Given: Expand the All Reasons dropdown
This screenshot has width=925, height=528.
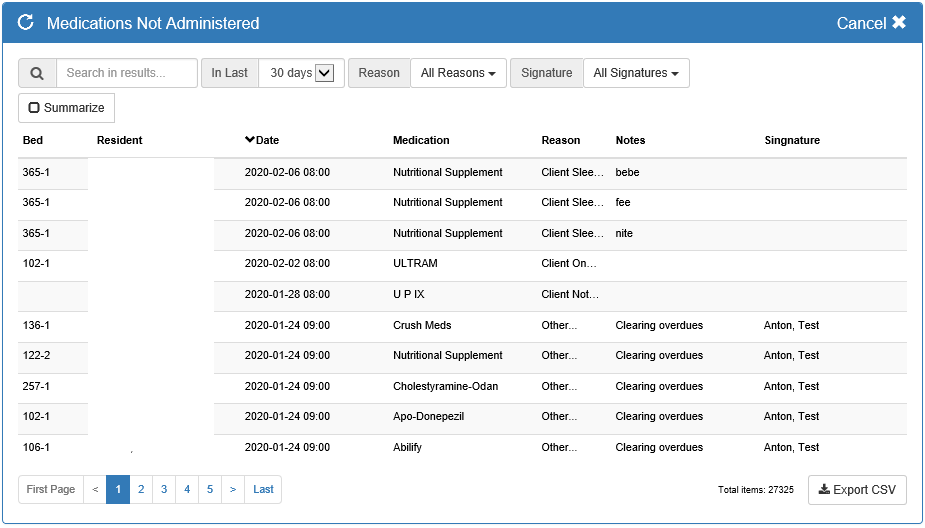Looking at the screenshot, I should pos(458,73).
